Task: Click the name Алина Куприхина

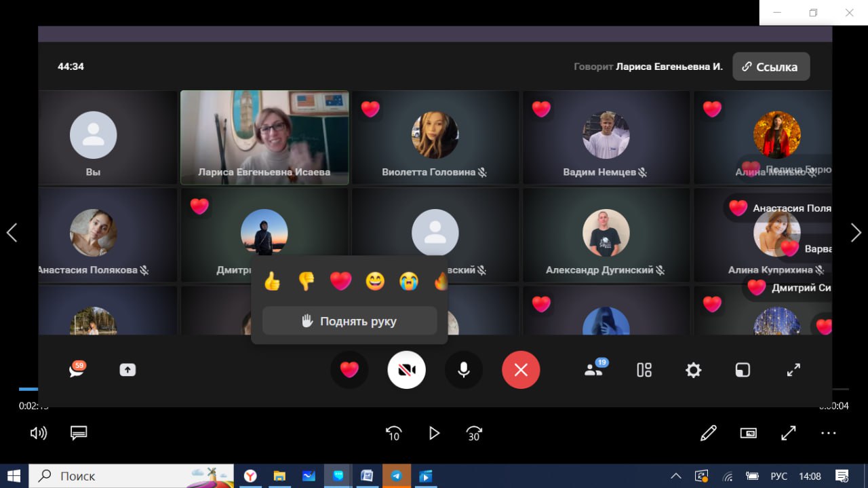Action: click(770, 270)
